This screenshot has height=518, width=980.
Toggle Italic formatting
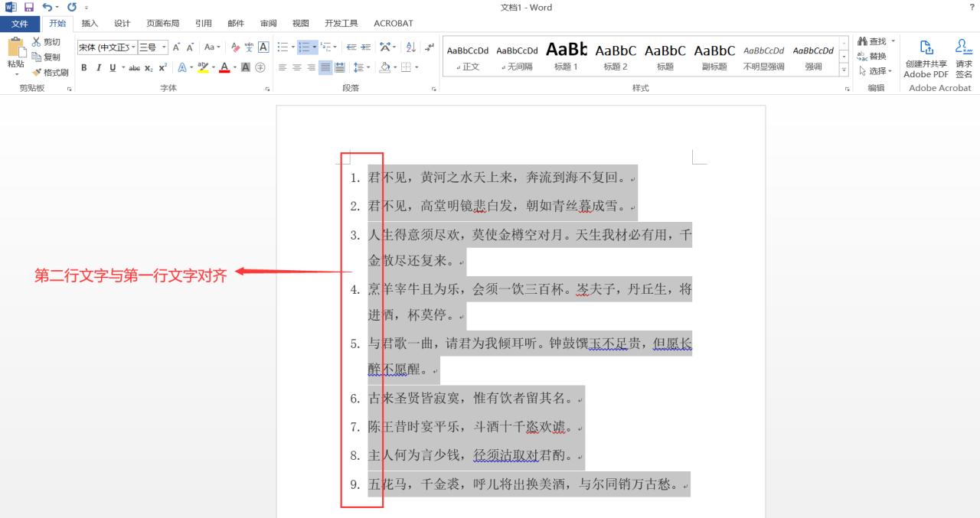[x=98, y=67]
